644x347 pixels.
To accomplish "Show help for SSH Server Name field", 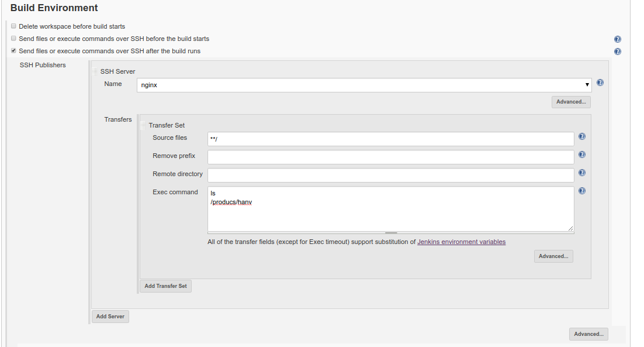I will (600, 83).
